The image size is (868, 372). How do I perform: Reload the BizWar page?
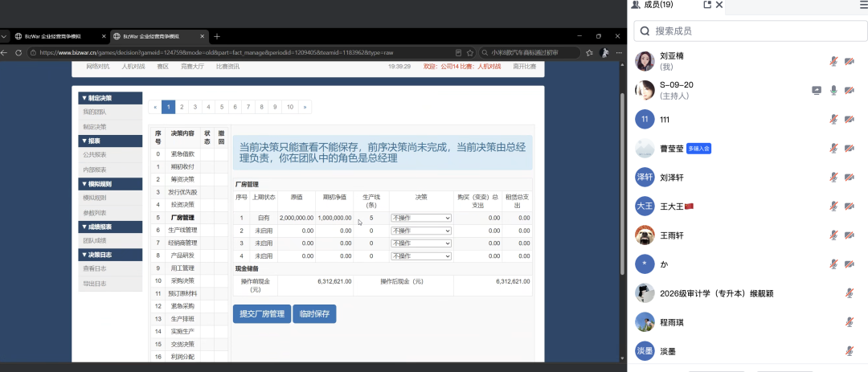tap(18, 52)
